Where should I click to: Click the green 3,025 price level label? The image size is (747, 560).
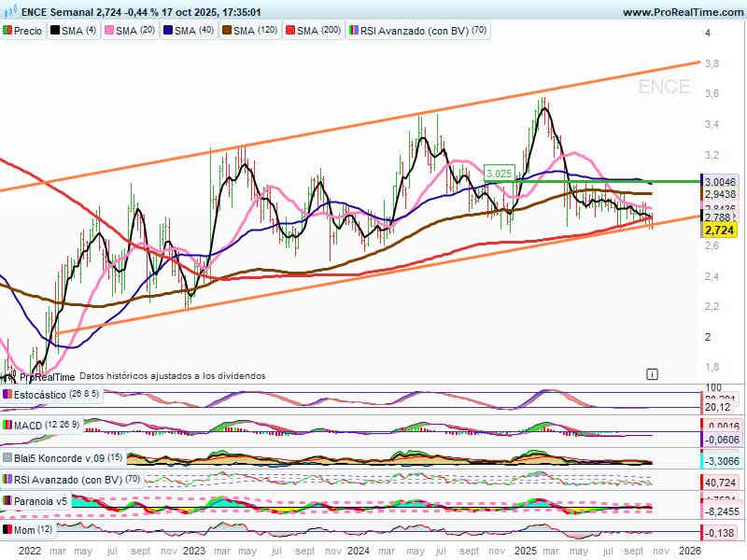click(x=499, y=173)
